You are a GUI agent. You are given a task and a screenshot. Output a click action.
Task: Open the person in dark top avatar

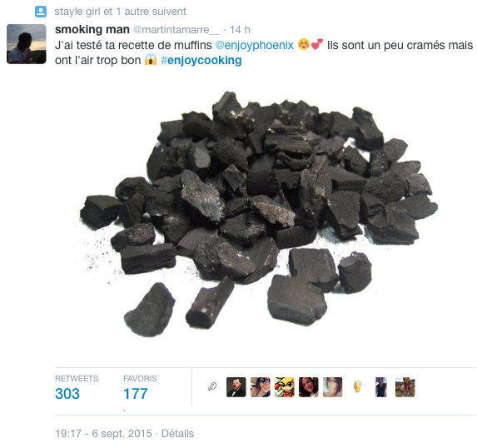(x=381, y=387)
